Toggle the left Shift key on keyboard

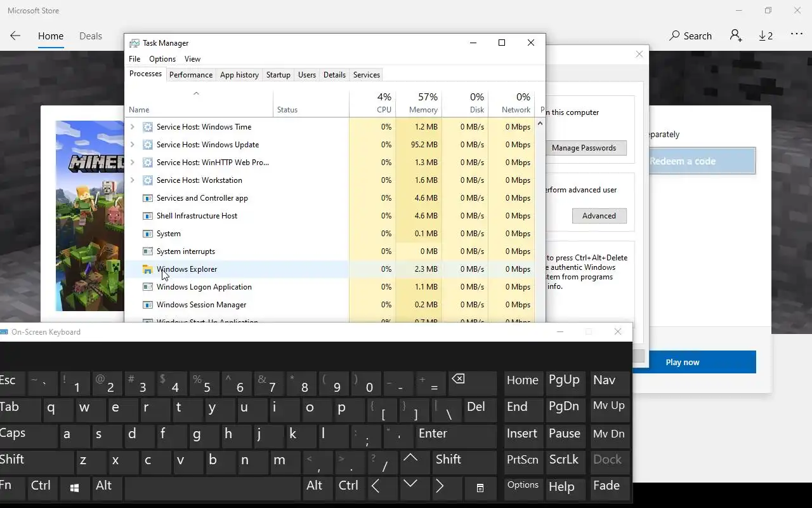coord(36,462)
